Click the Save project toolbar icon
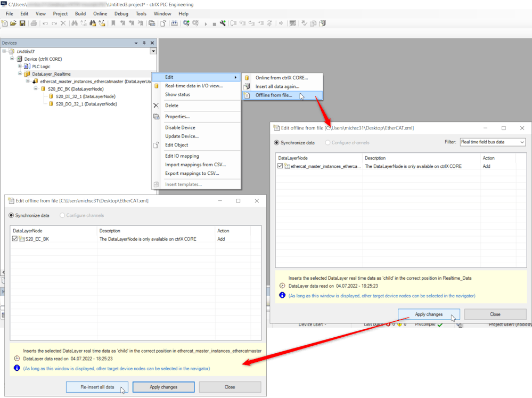The height and width of the screenshot is (398, 532). (22, 23)
